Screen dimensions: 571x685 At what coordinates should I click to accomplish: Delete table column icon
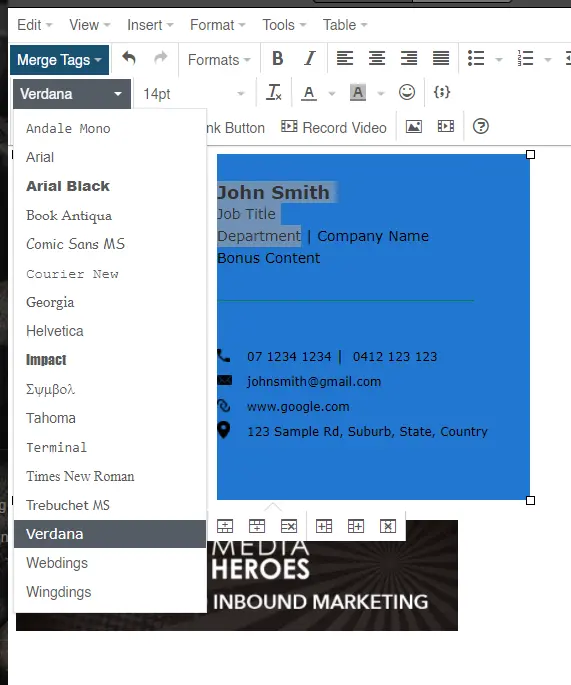pos(388,526)
